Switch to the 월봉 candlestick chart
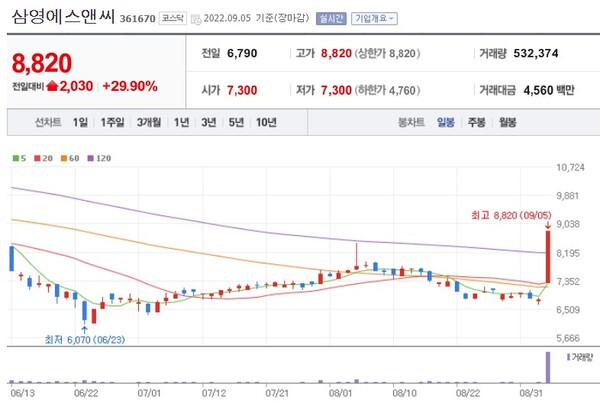600x413 pixels. 507,122
